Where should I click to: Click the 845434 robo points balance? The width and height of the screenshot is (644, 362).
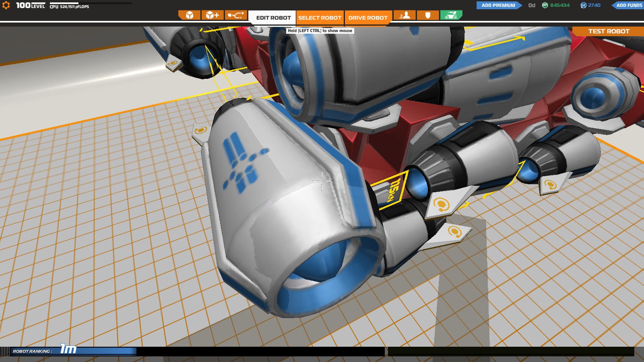coord(560,5)
